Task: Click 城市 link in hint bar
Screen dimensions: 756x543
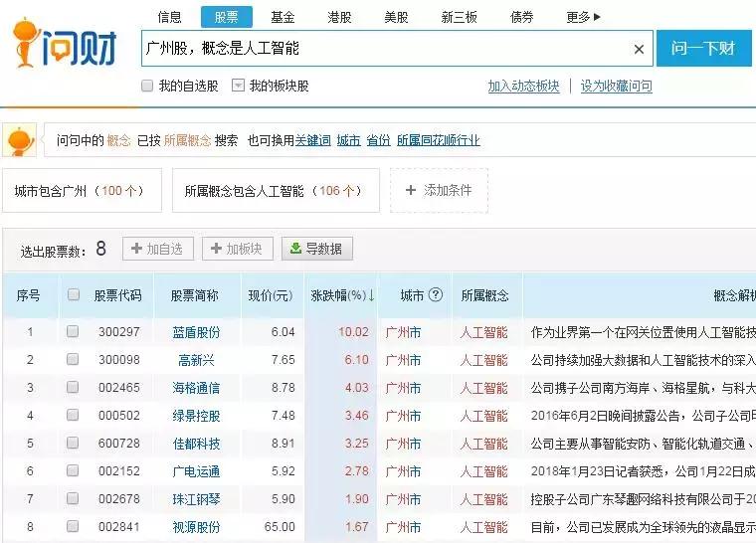Action: click(x=348, y=140)
